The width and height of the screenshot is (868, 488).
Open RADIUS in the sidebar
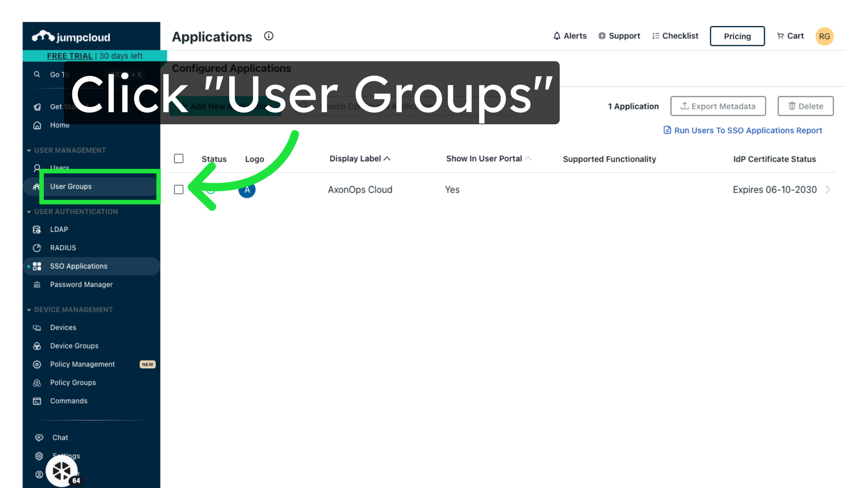[63, 248]
